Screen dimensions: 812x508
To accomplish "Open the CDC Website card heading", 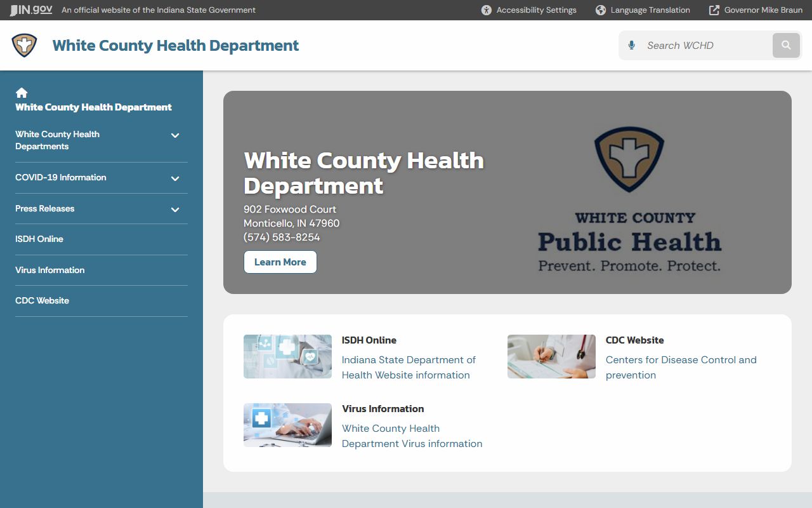I will pos(635,340).
